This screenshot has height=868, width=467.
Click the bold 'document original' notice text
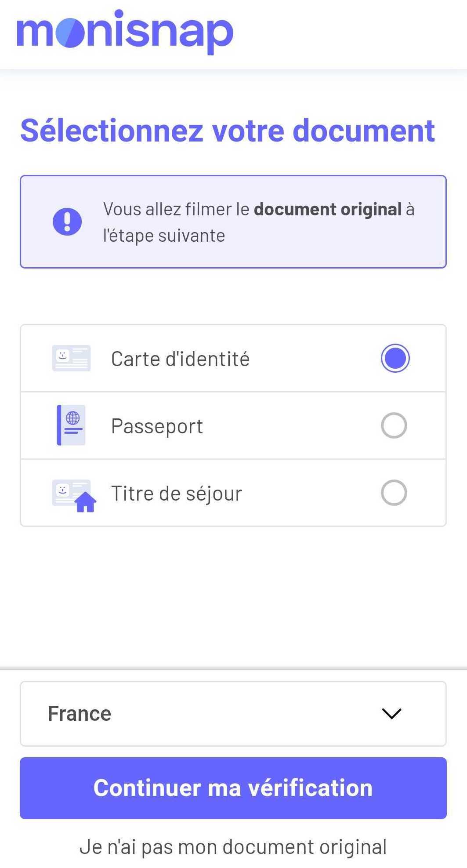[328, 209]
